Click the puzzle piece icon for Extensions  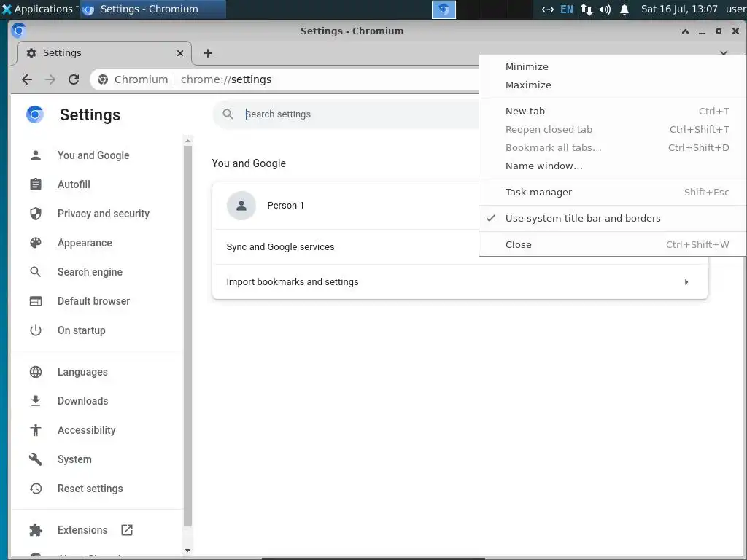[36, 530]
